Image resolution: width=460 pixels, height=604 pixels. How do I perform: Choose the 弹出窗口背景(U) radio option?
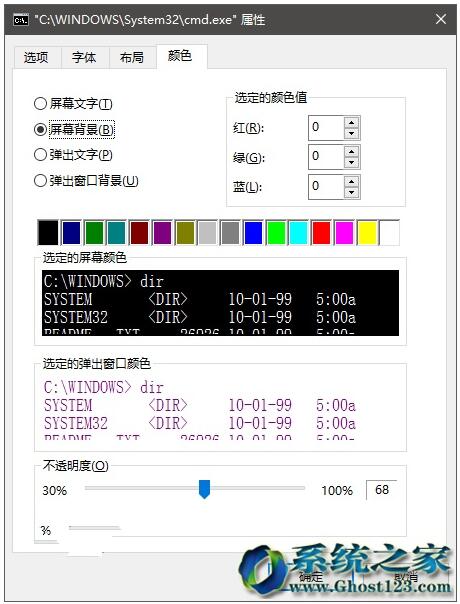(x=86, y=180)
